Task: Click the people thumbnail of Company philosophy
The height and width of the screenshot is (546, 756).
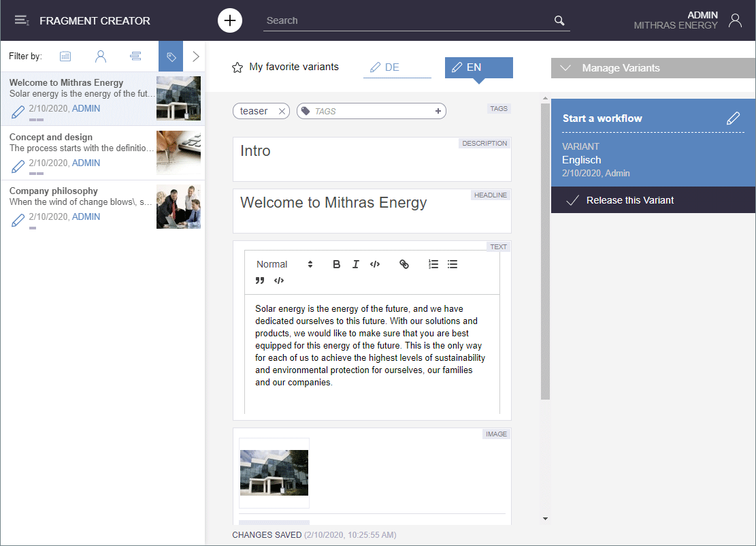Action: [x=178, y=206]
